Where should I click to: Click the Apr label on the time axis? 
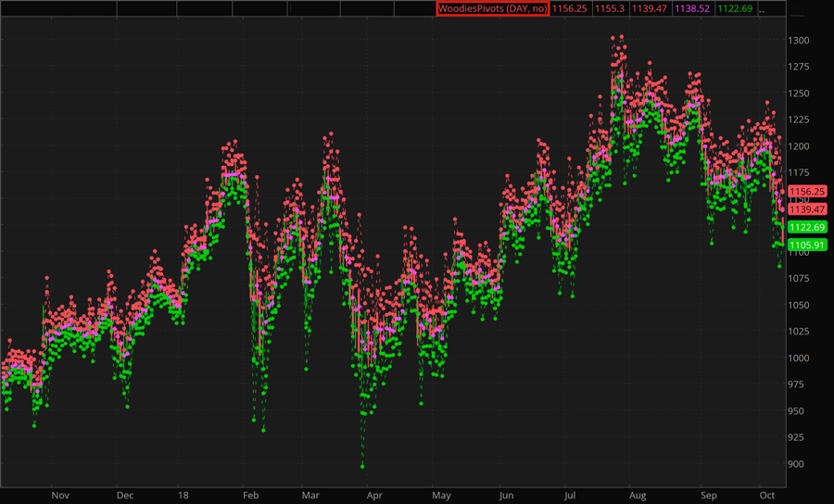click(x=373, y=496)
